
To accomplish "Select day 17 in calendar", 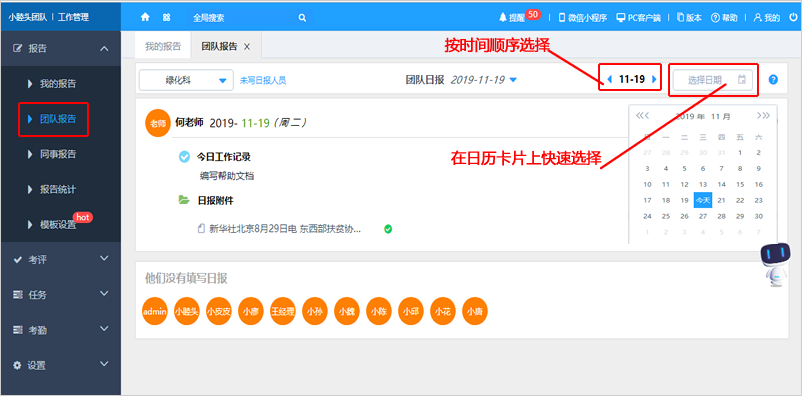I will click(647, 200).
